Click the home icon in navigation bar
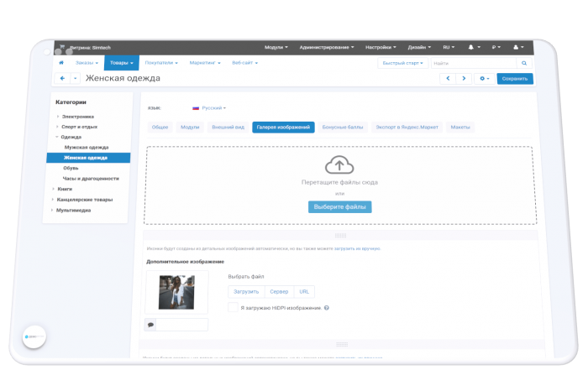This screenshot has width=588, height=391. [x=61, y=63]
